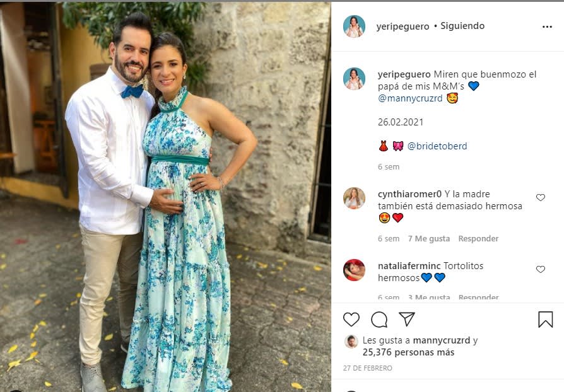Reply to cynthiaromer0 with Responder
Image resolution: width=564 pixels, height=392 pixels.
tap(478, 239)
